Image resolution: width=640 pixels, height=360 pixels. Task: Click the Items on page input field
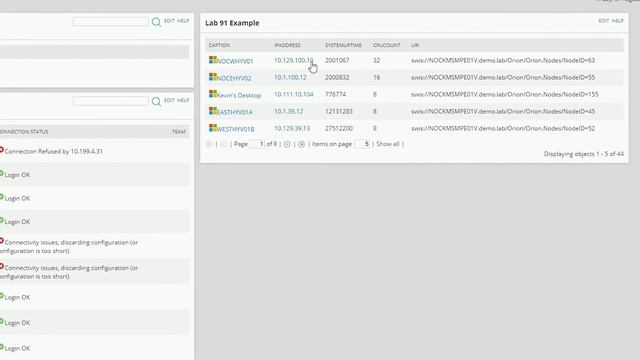point(362,144)
